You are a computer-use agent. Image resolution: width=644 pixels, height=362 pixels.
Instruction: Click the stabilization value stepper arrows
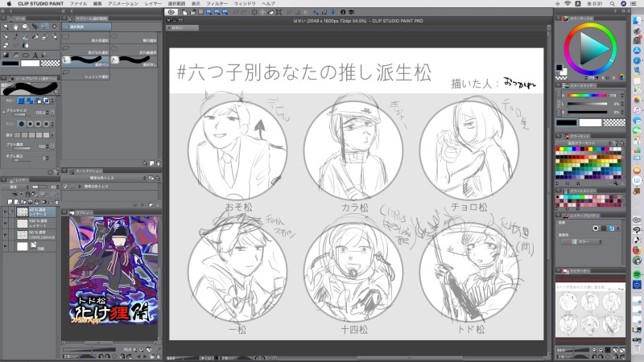(47, 158)
